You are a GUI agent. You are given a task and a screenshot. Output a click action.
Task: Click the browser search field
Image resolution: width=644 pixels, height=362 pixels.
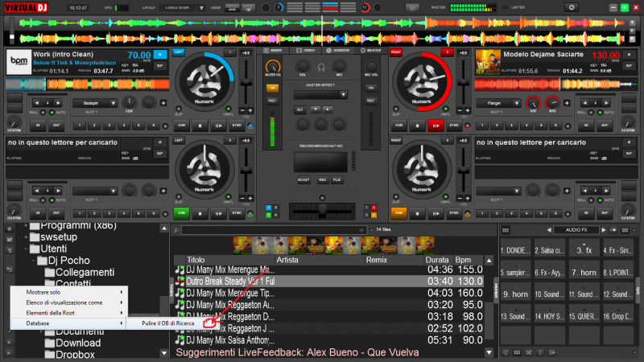273,230
